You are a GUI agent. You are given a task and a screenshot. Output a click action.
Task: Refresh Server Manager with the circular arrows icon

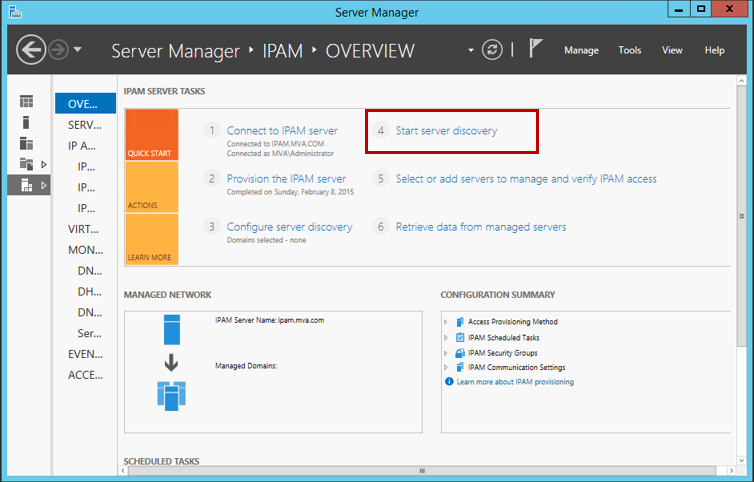[x=491, y=50]
